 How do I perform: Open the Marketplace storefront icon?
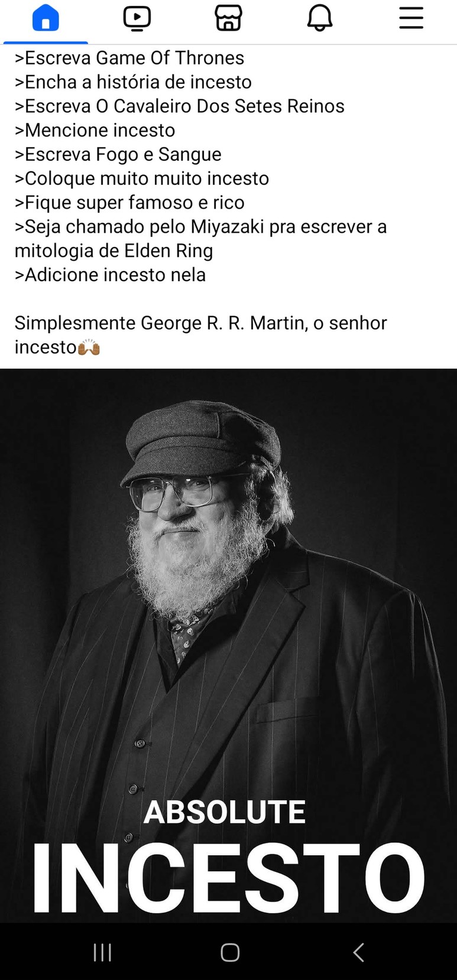click(x=228, y=18)
